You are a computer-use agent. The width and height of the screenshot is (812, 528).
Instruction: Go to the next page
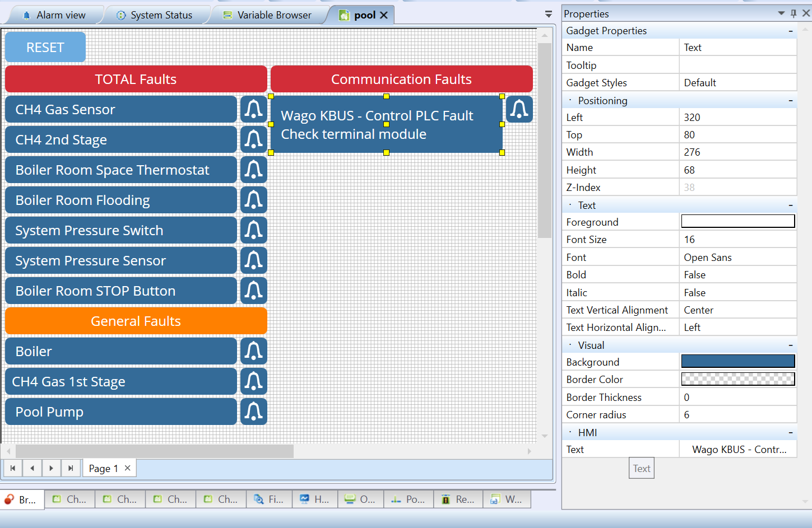pyautogui.click(x=51, y=468)
